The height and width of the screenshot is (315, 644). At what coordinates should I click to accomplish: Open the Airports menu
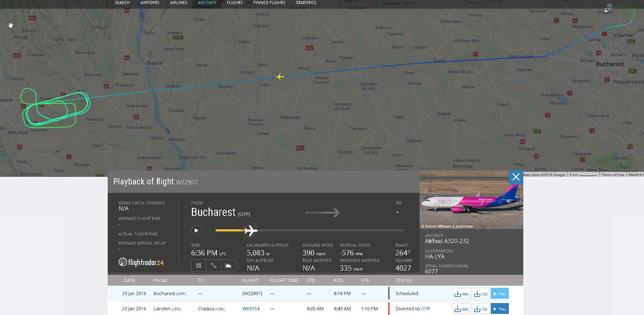pyautogui.click(x=150, y=3)
